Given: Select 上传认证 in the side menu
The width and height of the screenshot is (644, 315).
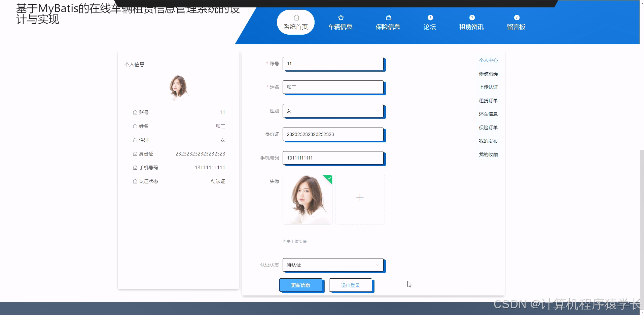Looking at the screenshot, I should coord(488,87).
